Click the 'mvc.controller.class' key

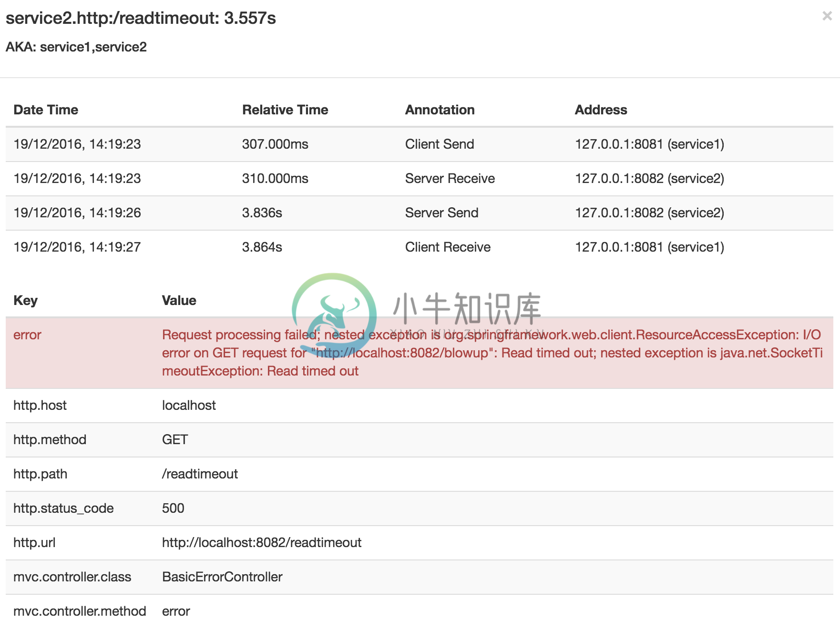(72, 577)
